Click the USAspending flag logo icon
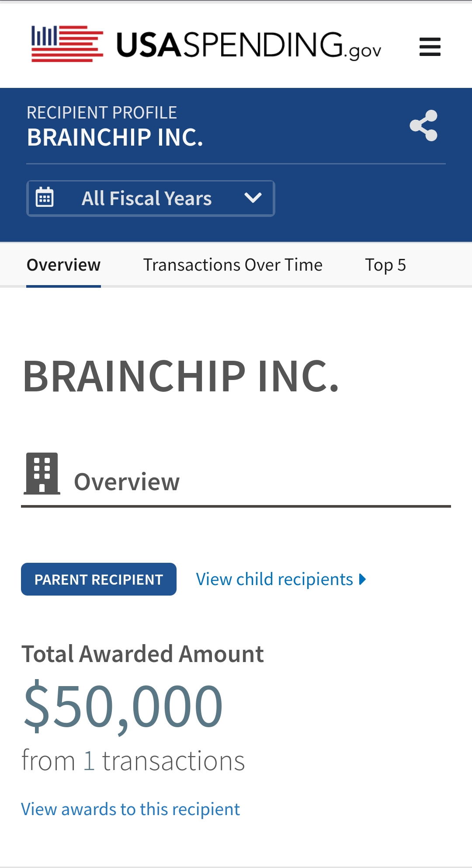This screenshot has height=868, width=472. click(67, 44)
